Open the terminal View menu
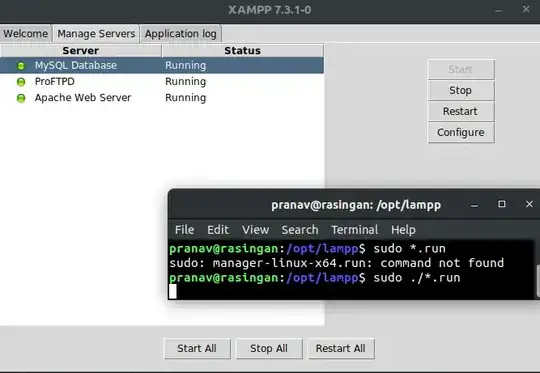Screen dimensions: 540x373 click(x=255, y=230)
